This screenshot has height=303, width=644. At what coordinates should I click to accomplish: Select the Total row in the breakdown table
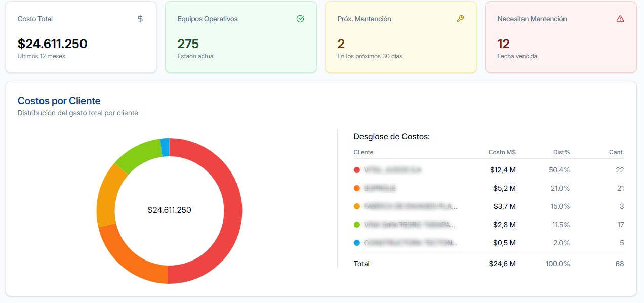tap(361, 264)
